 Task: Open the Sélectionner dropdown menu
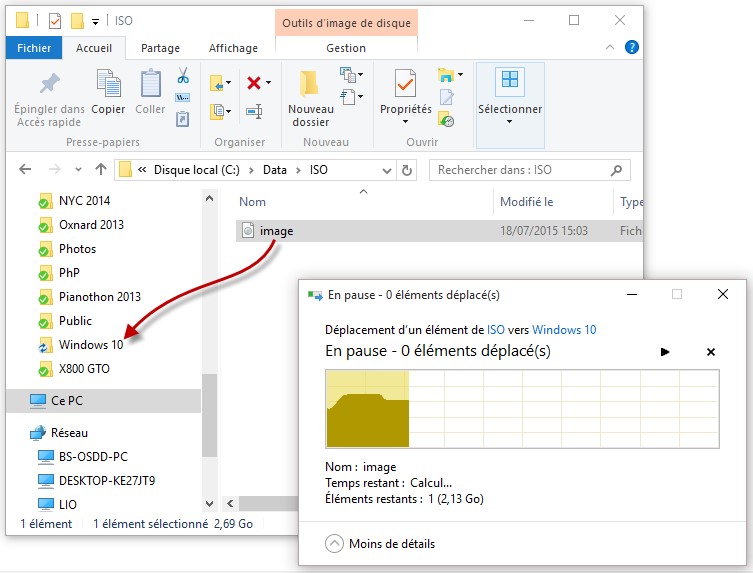pyautogui.click(x=510, y=98)
